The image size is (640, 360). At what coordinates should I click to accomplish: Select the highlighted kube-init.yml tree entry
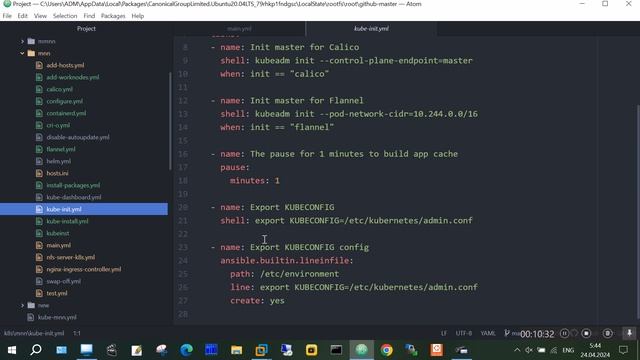84,209
